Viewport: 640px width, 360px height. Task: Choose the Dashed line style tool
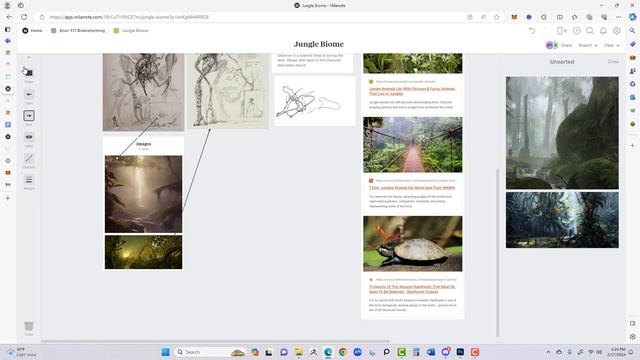[x=29, y=158]
